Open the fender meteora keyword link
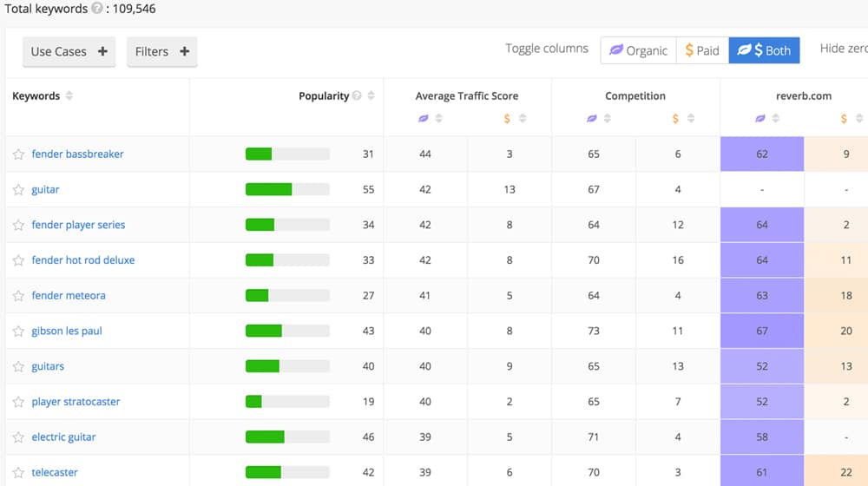The height and width of the screenshot is (486, 868). coord(69,296)
